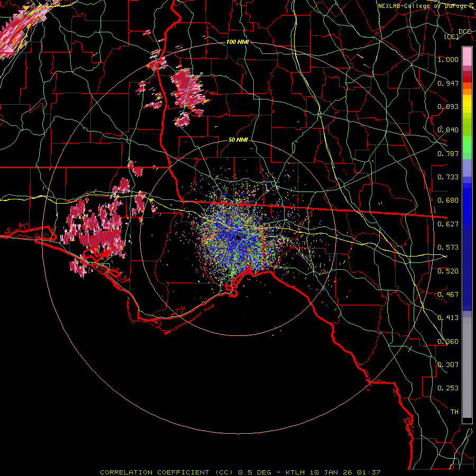Click the "10 JAN 26" date in the caption

[x=331, y=472]
